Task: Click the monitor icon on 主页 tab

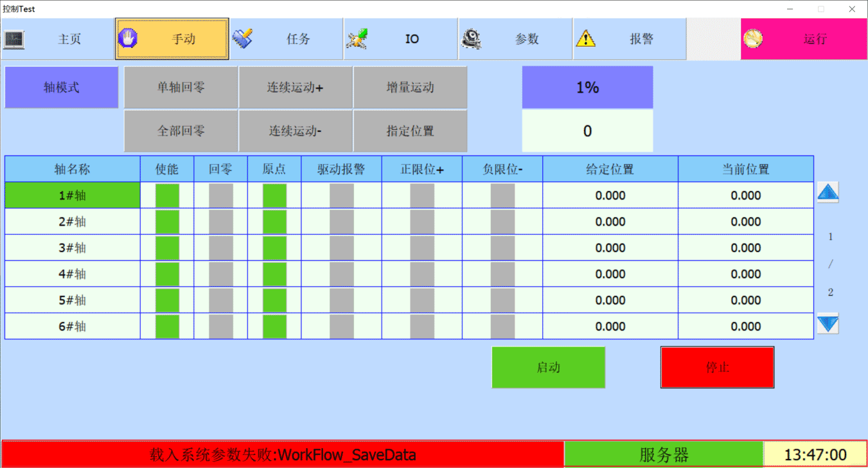Action: click(14, 39)
